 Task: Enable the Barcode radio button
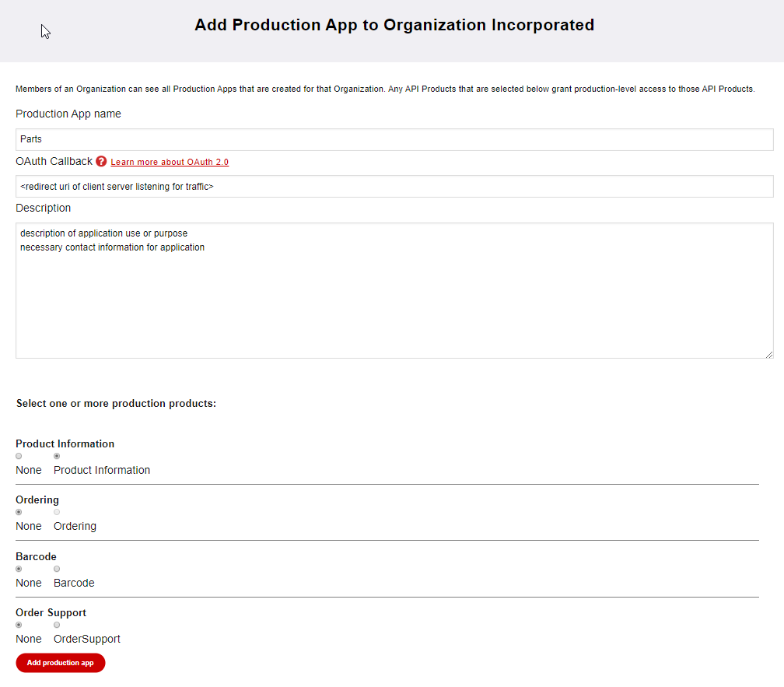(x=56, y=569)
